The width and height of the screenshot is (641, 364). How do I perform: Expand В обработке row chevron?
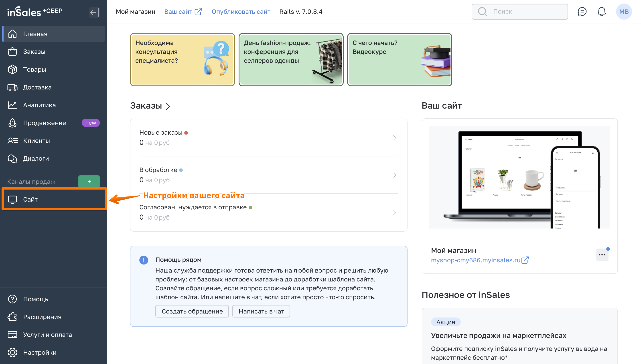(x=394, y=175)
